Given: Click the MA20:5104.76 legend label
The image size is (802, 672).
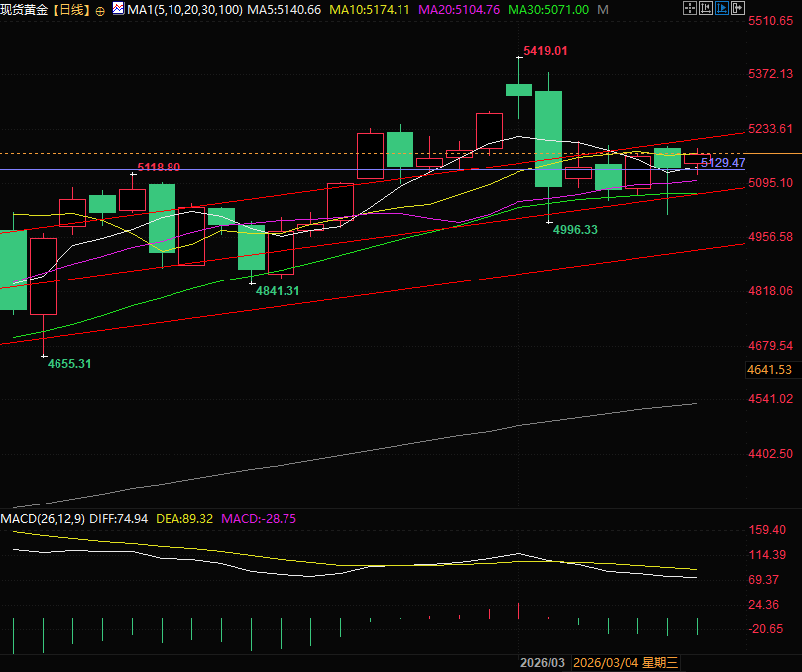Looking at the screenshot, I should (x=460, y=9).
